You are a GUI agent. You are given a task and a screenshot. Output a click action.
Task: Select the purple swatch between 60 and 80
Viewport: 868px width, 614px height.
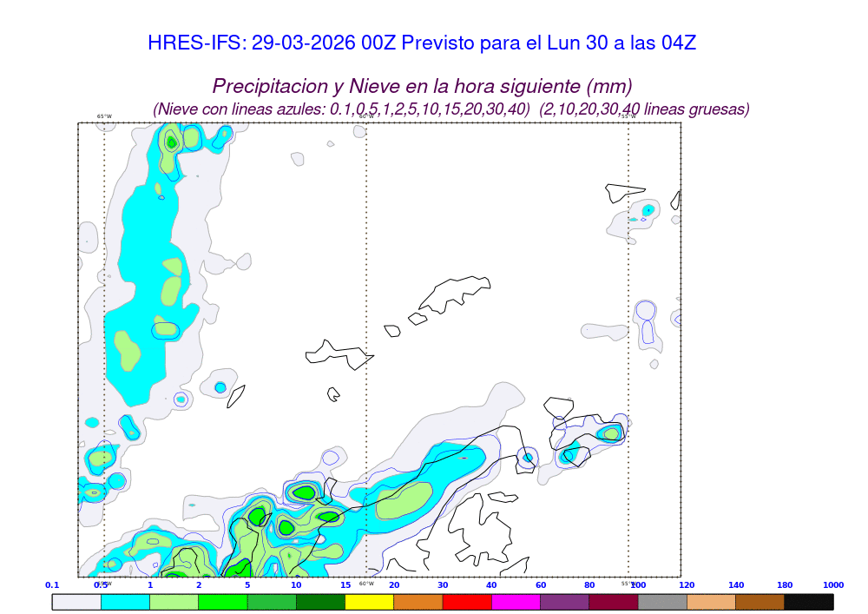[564, 602]
